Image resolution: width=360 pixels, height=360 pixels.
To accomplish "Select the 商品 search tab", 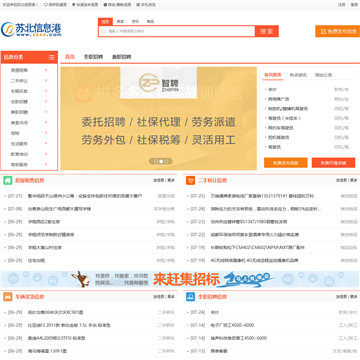I will tap(150, 21).
